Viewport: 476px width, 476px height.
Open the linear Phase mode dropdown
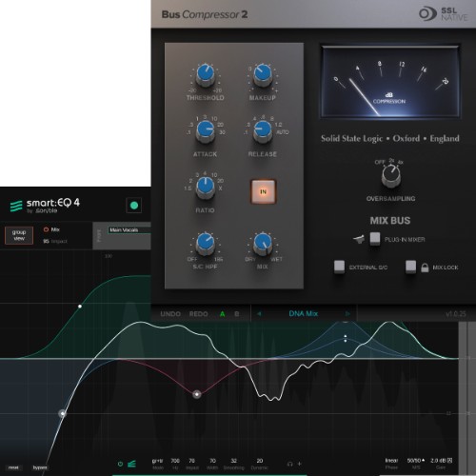pyautogui.click(x=391, y=461)
